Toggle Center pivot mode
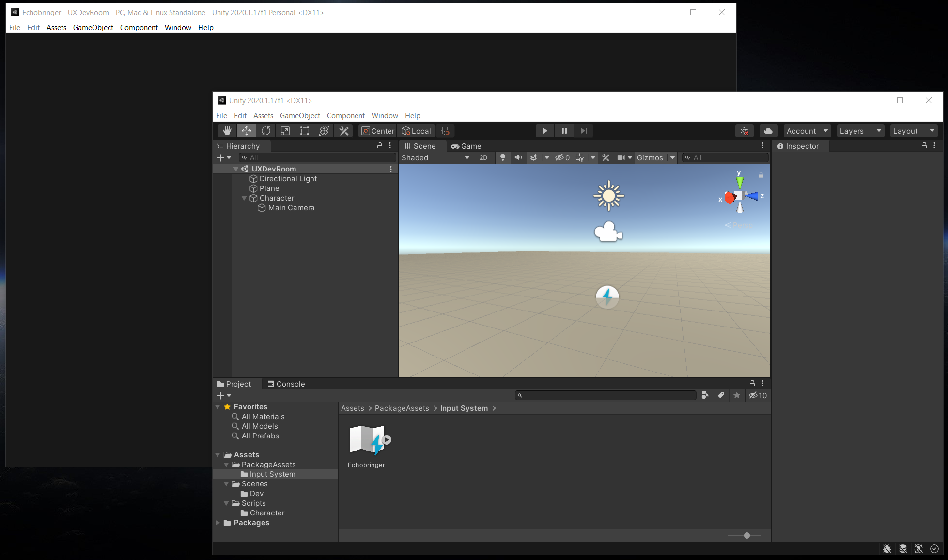The width and height of the screenshot is (948, 560). point(378,131)
